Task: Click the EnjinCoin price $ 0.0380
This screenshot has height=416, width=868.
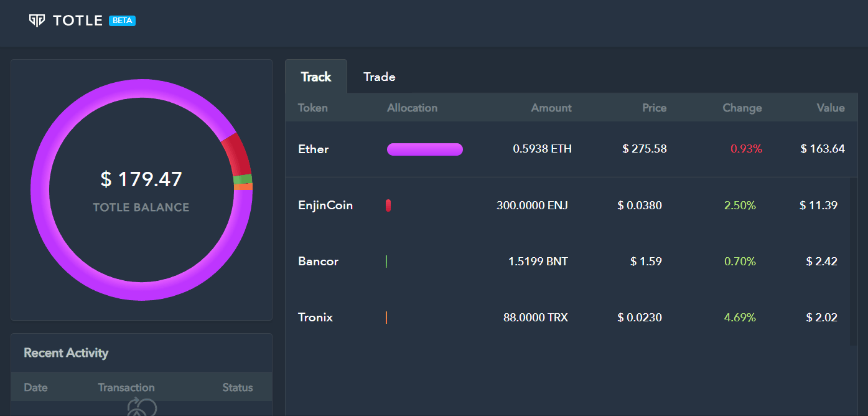Action: pos(640,205)
